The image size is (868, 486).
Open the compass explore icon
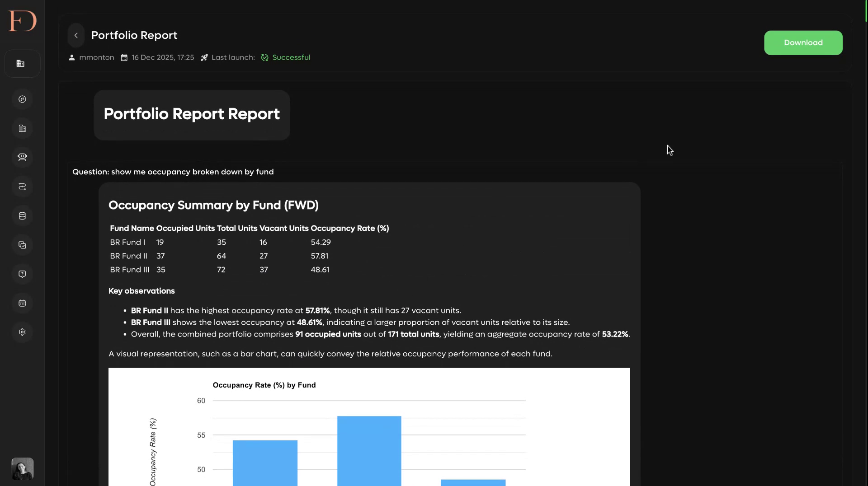point(22,99)
